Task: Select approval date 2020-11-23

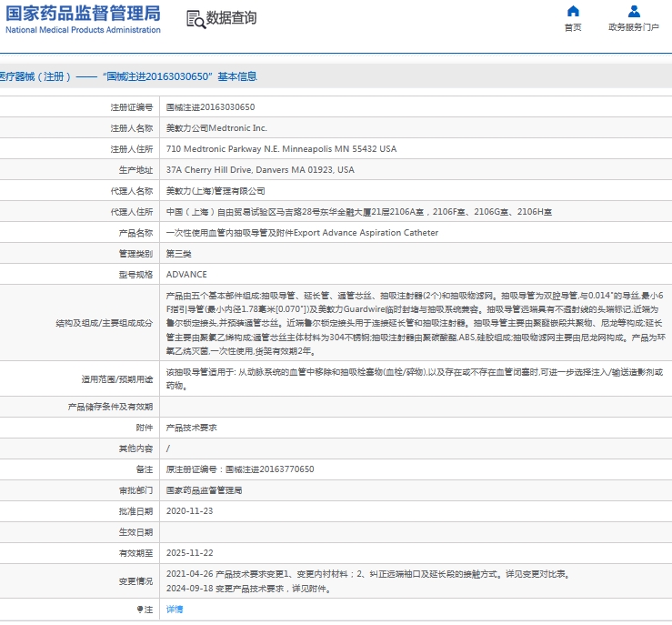Action: pos(189,511)
